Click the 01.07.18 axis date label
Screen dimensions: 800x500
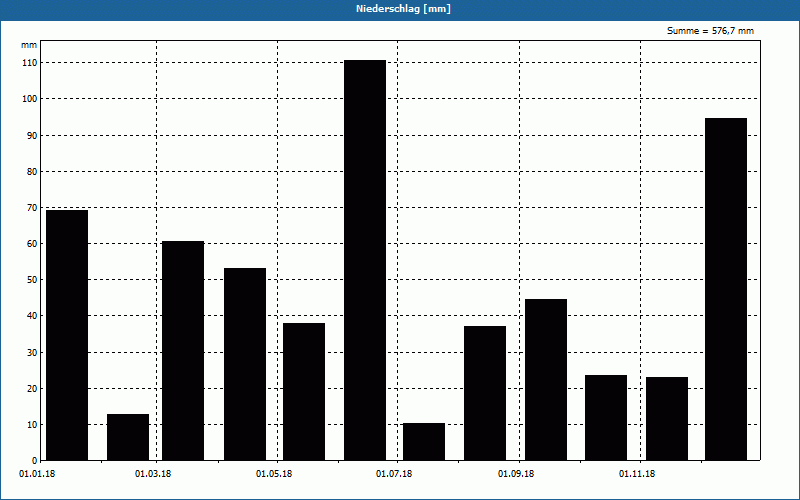point(394,474)
